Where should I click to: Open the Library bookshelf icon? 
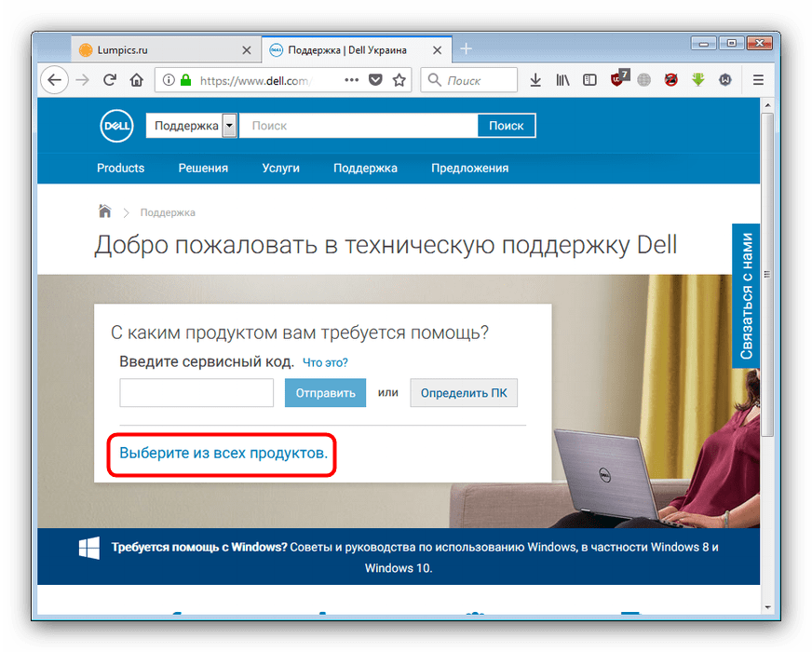click(562, 80)
